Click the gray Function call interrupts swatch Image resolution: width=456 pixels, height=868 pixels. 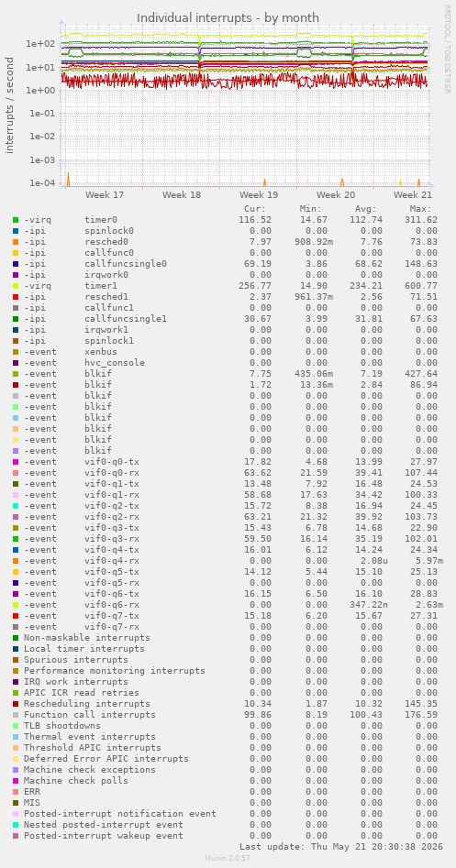click(x=16, y=715)
